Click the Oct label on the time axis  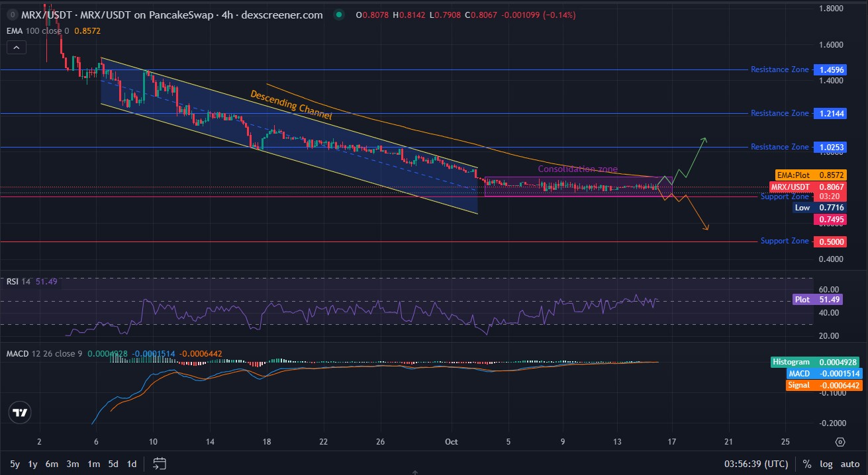pos(452,442)
